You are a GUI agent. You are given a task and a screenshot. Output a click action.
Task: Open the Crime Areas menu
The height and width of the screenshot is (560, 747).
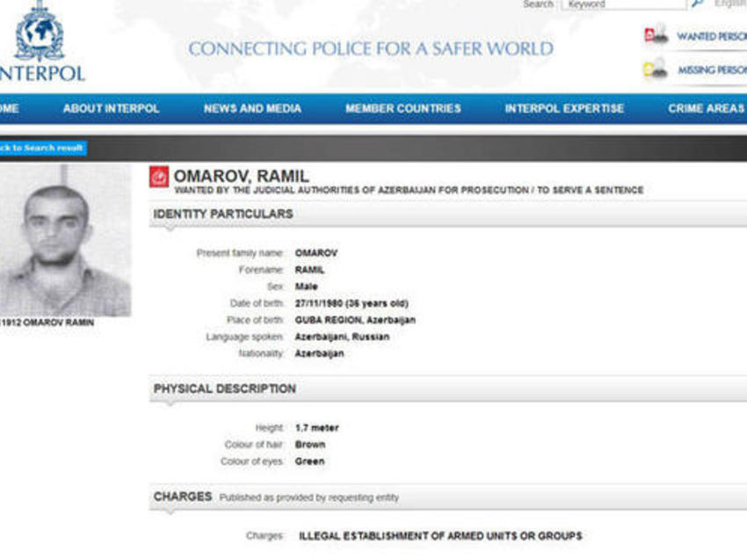click(707, 109)
